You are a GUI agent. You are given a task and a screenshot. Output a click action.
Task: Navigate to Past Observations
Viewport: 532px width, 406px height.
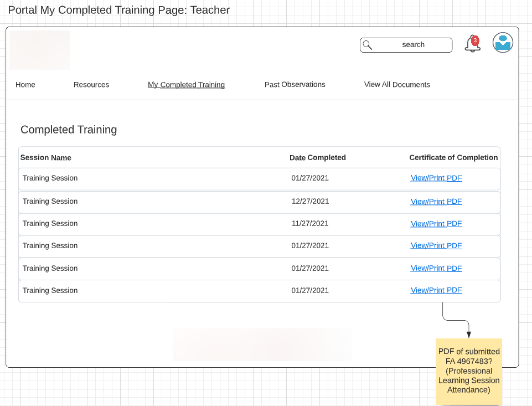pyautogui.click(x=295, y=85)
